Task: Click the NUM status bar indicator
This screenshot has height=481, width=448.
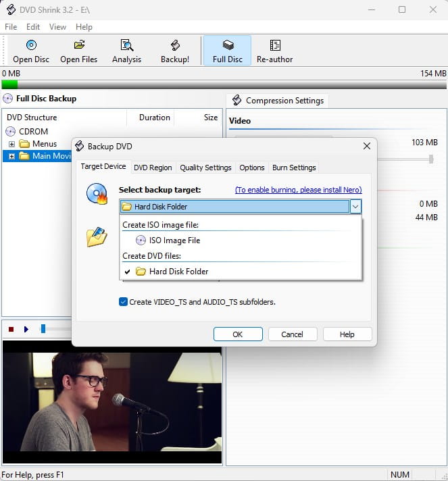Action: coord(400,474)
